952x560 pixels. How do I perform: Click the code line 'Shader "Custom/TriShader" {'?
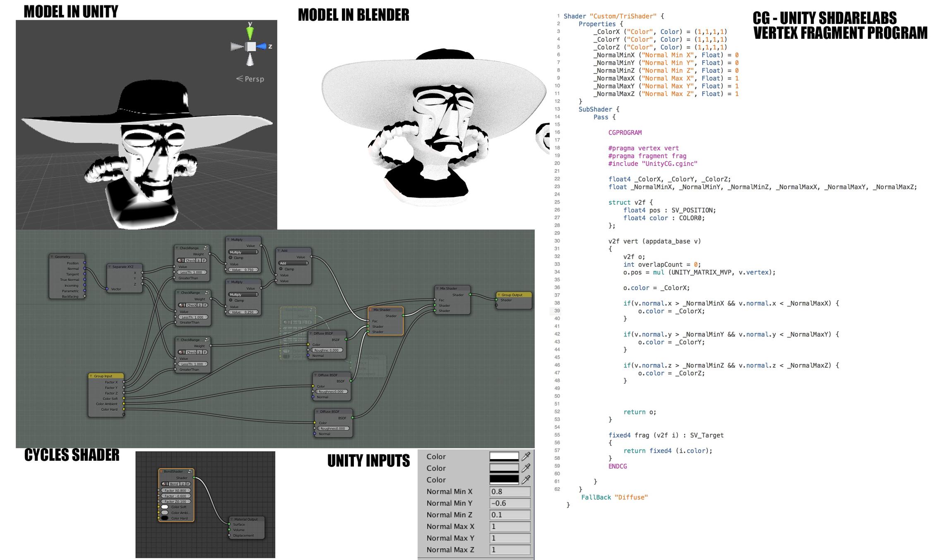(x=613, y=16)
